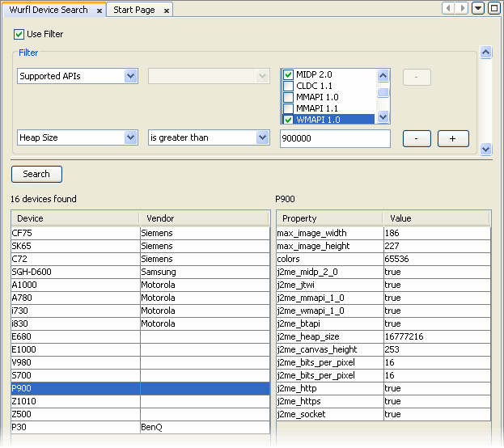Open the tab list dropdown icon
Viewport: 504px width, 448px height.
point(478,8)
